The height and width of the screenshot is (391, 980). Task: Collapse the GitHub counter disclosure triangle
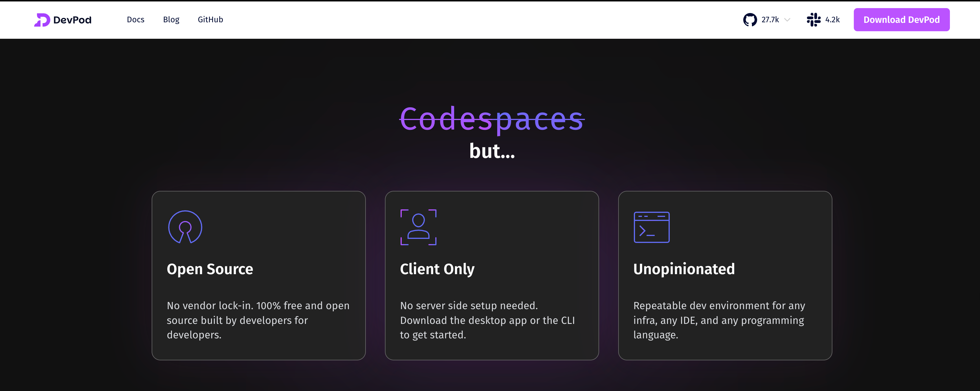787,20
